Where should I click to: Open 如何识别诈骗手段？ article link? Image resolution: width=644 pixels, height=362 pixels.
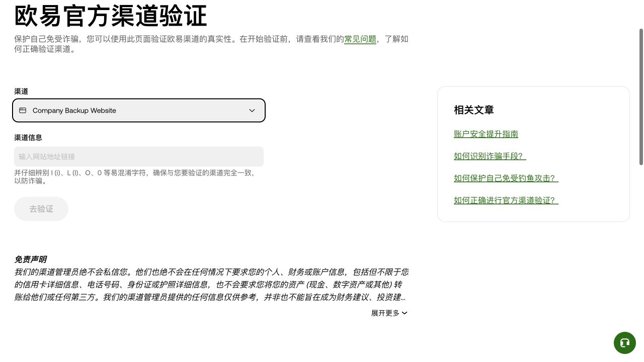coord(490,156)
